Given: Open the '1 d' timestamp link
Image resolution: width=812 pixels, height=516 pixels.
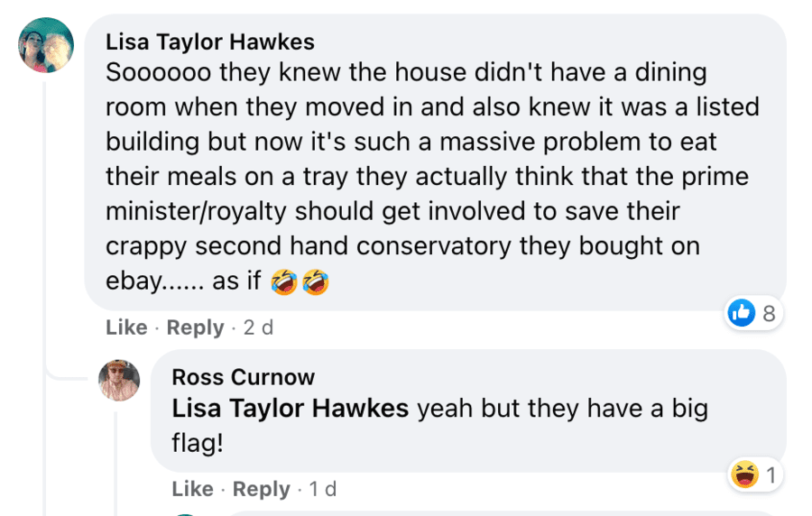Looking at the screenshot, I should 322,489.
